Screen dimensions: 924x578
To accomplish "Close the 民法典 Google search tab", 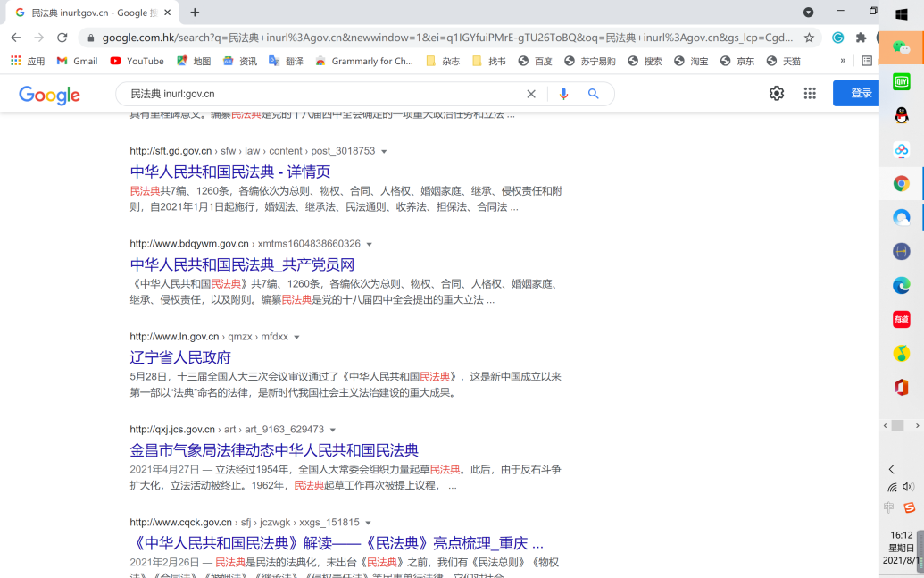I will (167, 13).
